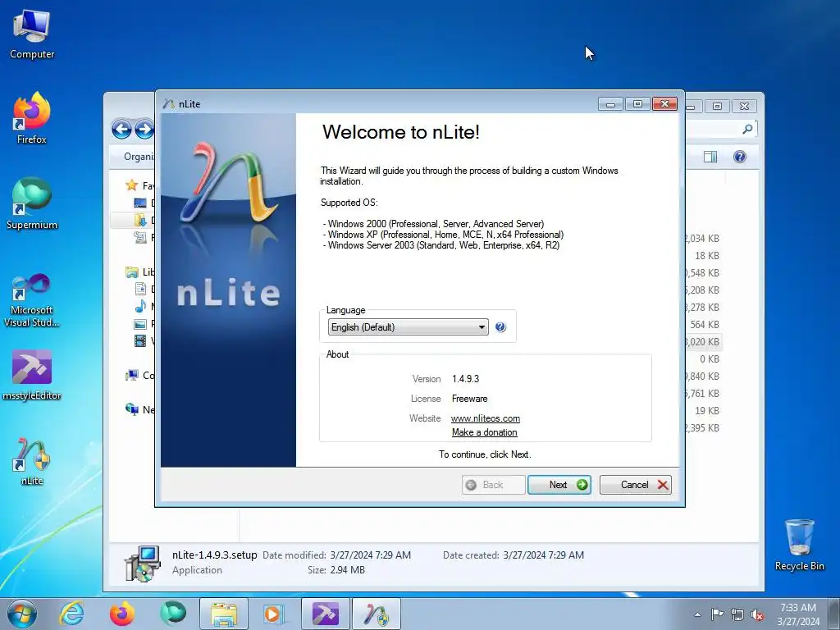
Task: Switch to nLite taskbar button
Action: coord(376,614)
